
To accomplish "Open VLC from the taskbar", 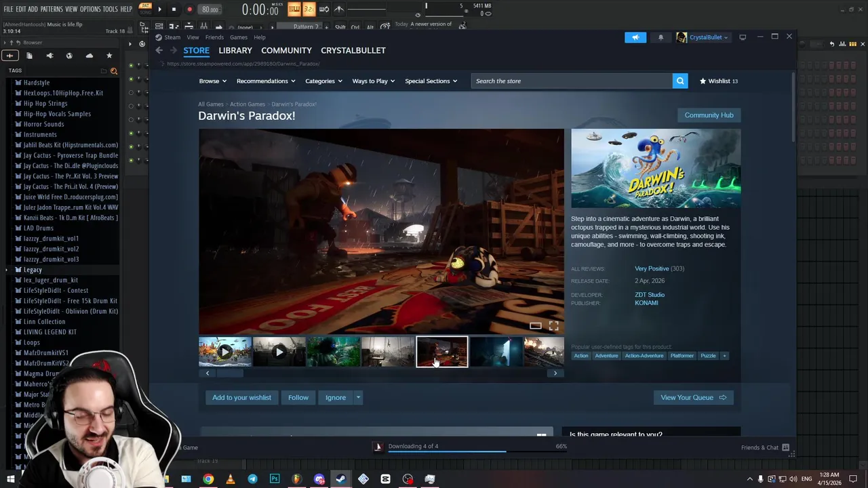I will pos(231,479).
